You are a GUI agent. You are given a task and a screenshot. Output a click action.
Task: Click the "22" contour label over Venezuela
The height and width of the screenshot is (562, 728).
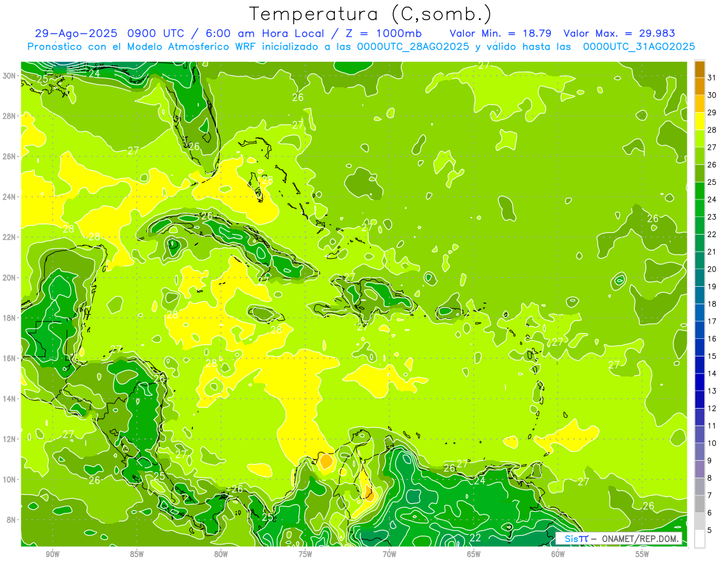476,538
